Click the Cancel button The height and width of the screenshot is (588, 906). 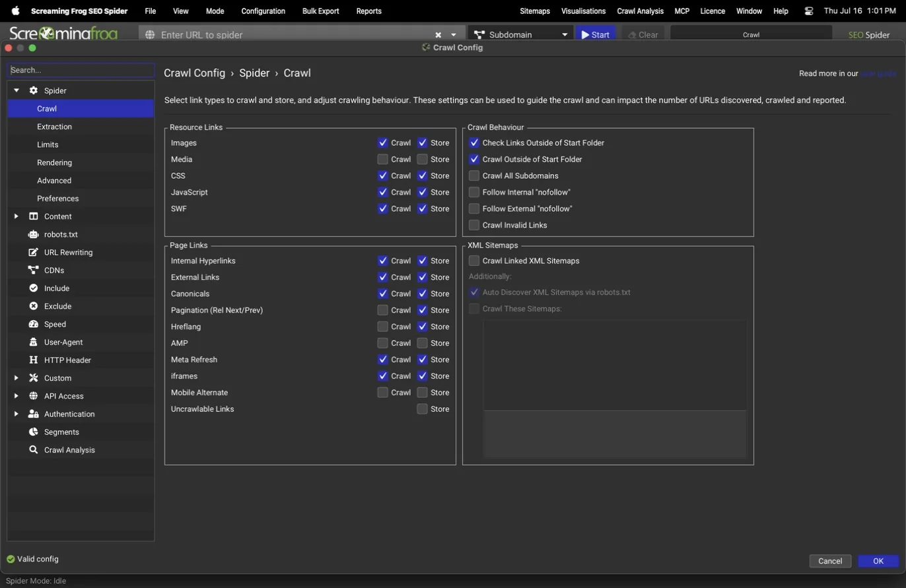(x=830, y=561)
